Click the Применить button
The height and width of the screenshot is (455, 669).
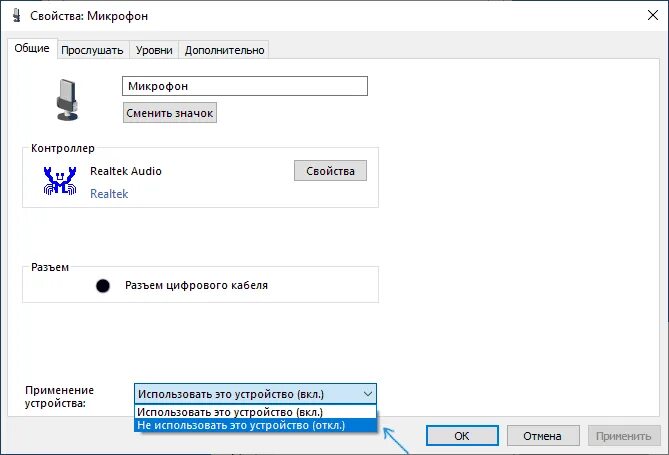pyautogui.click(x=623, y=436)
